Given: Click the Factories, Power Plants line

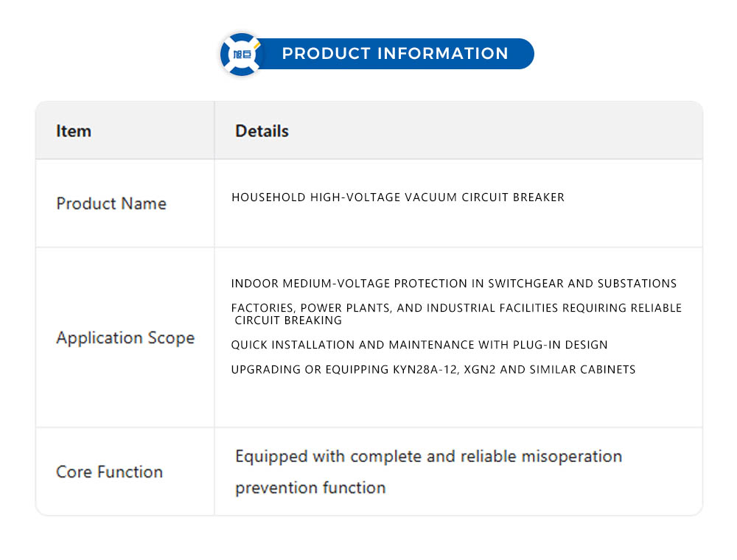Looking at the screenshot, I should [456, 308].
